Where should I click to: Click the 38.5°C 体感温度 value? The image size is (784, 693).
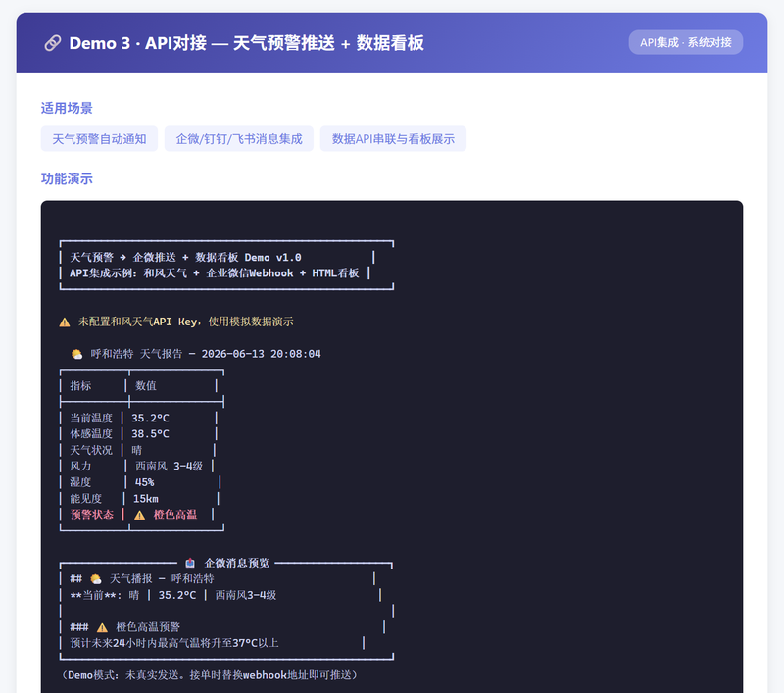click(x=150, y=434)
